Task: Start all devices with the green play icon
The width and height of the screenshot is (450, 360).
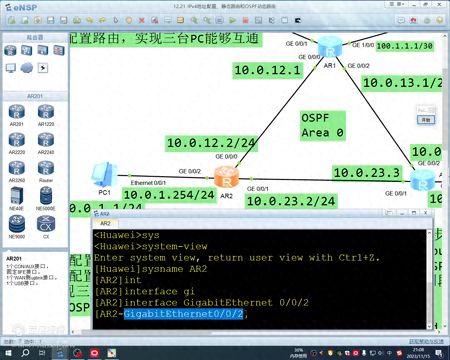Action: pyautogui.click(x=232, y=20)
